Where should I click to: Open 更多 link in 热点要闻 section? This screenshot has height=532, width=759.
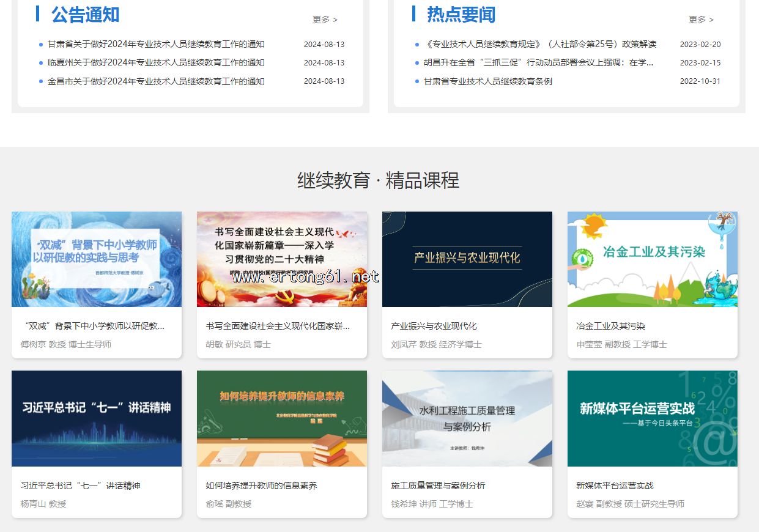pyautogui.click(x=701, y=20)
